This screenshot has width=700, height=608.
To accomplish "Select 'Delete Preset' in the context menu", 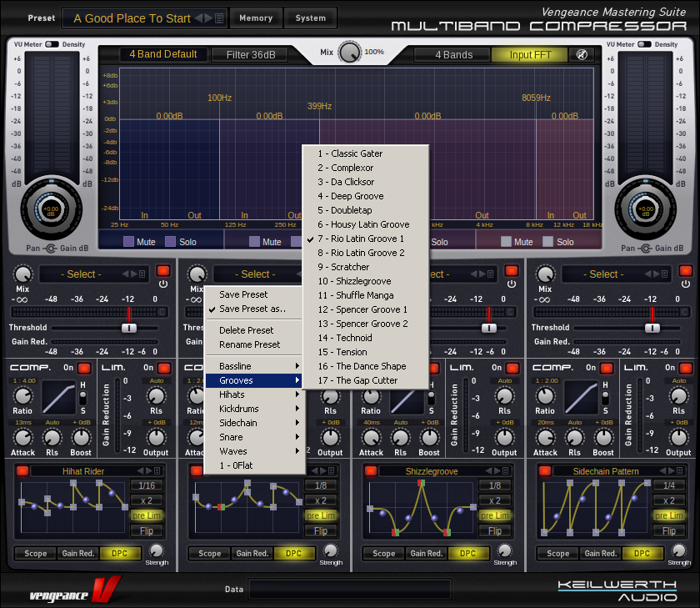I will click(x=246, y=330).
